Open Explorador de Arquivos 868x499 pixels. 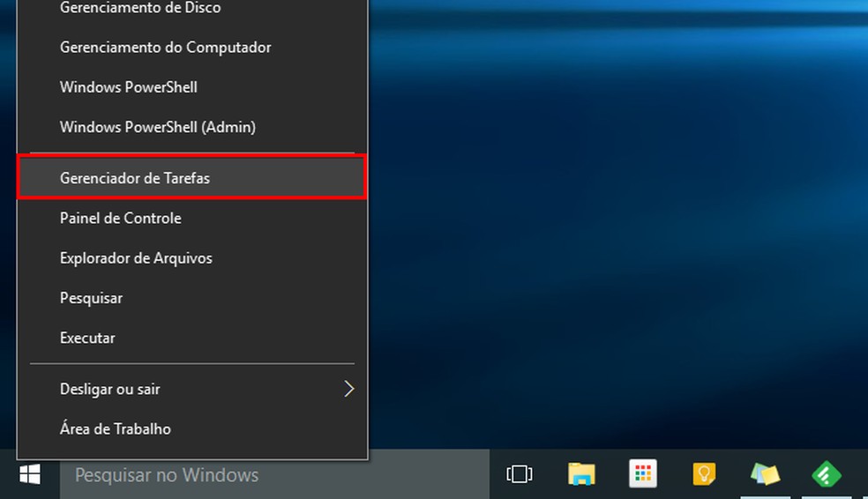[192, 257]
